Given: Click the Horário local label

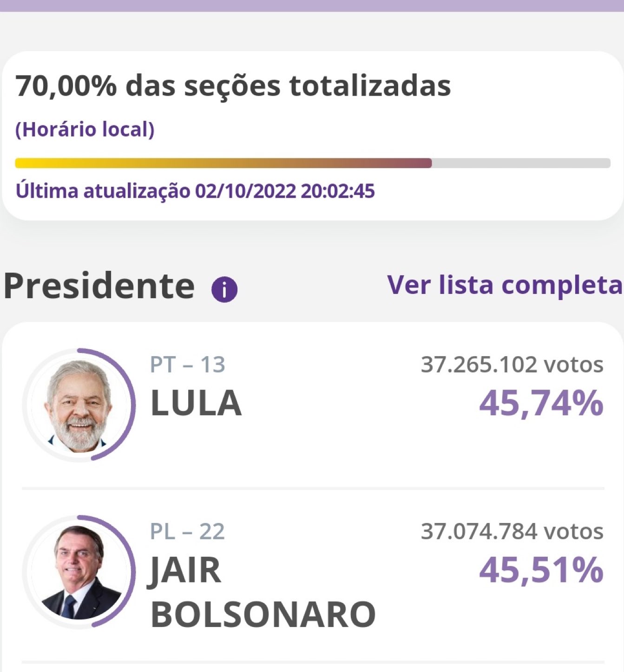Looking at the screenshot, I should click(x=85, y=130).
